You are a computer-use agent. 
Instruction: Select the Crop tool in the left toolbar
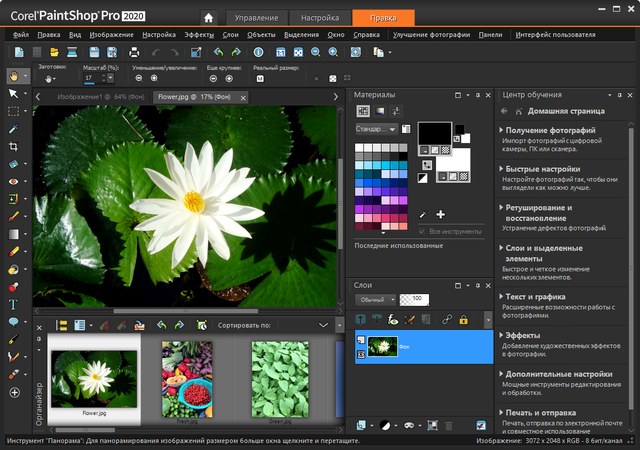14,146
